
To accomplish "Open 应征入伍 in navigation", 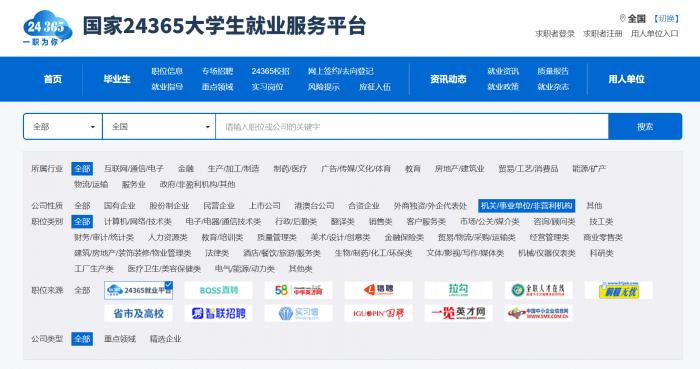I will (375, 87).
